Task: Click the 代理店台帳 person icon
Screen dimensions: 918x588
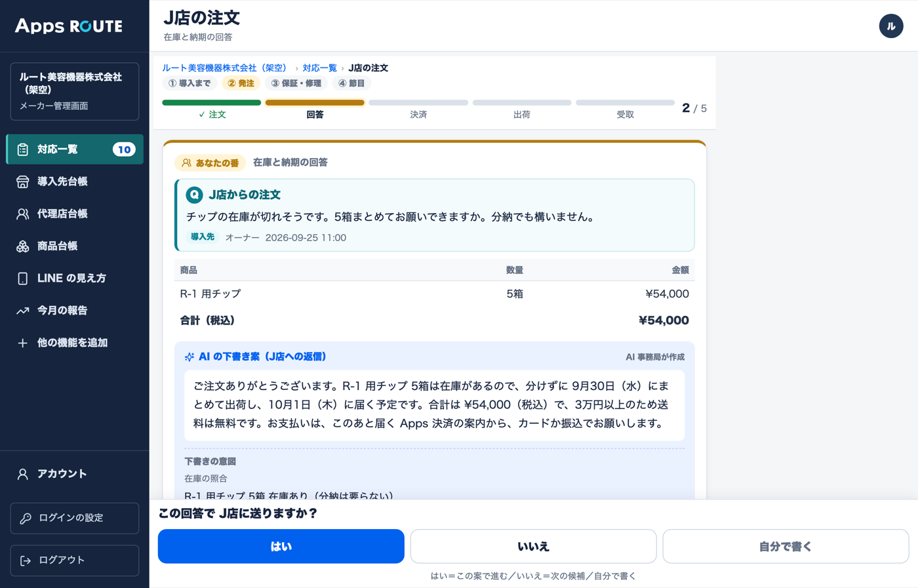Action: (23, 214)
